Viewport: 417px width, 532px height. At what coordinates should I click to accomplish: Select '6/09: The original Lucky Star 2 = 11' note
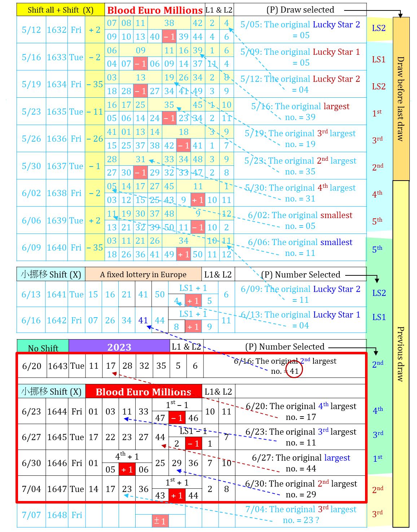tap(300, 294)
